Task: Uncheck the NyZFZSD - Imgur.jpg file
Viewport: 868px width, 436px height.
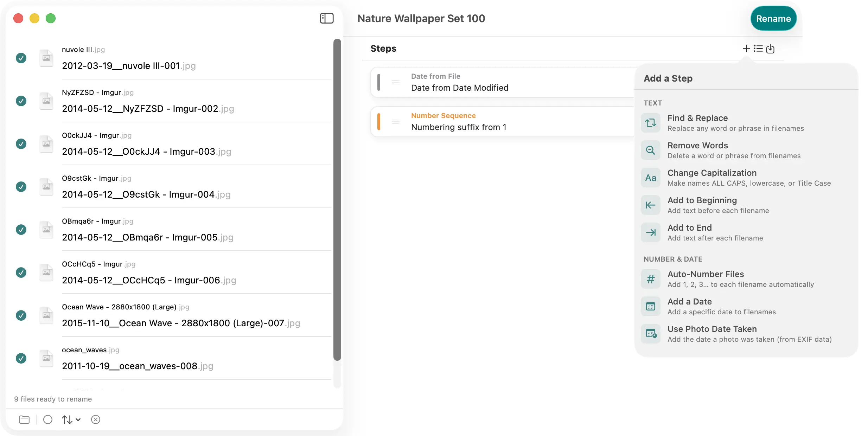Action: [21, 101]
